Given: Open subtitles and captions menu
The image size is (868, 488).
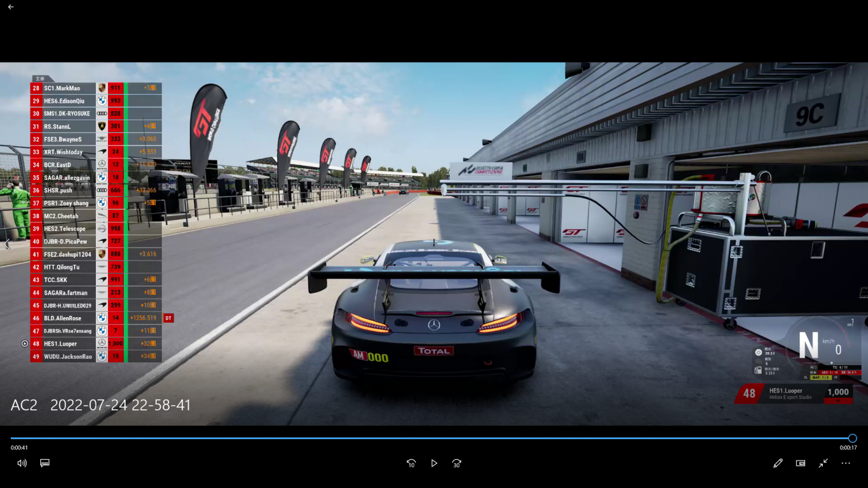Looking at the screenshot, I should (45, 463).
